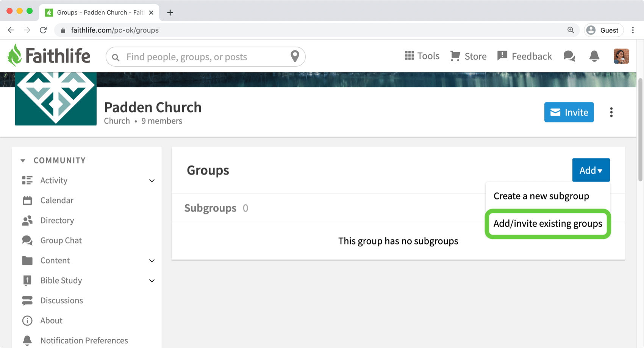Collapse the COMMUNITY section triangle

(23, 160)
